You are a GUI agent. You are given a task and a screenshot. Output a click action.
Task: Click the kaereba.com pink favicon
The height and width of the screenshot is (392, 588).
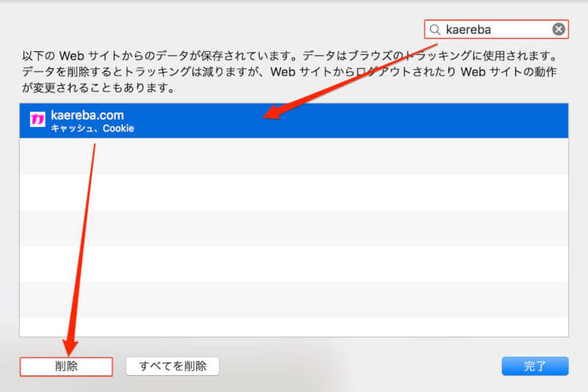[x=37, y=120]
